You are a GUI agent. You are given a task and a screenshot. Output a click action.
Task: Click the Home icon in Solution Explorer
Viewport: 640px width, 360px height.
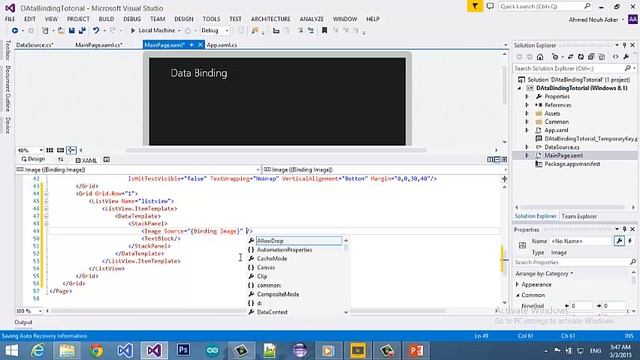pyautogui.click(x=540, y=57)
